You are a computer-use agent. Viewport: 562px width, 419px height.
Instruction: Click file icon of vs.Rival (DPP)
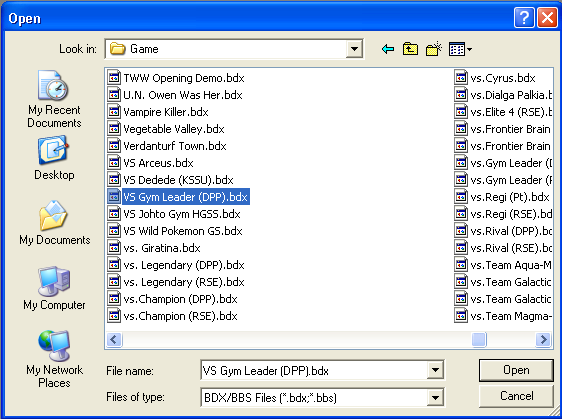point(461,230)
